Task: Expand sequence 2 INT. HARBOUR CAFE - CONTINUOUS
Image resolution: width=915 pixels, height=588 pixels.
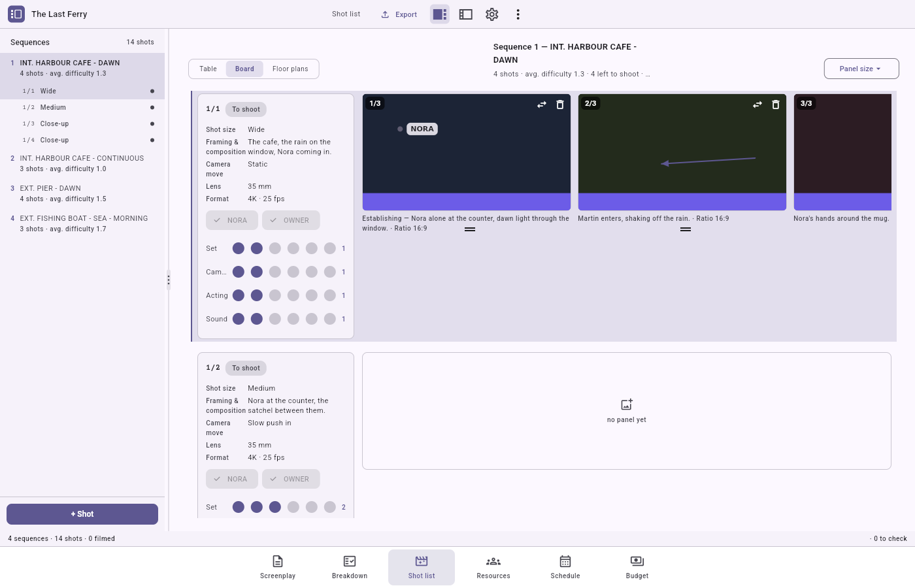Action: pyautogui.click(x=82, y=163)
